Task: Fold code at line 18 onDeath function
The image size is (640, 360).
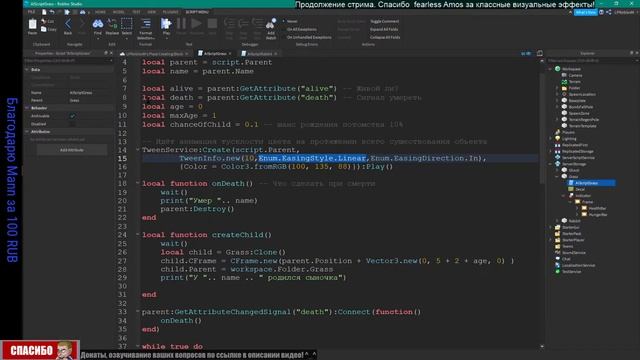Action: click(x=138, y=183)
